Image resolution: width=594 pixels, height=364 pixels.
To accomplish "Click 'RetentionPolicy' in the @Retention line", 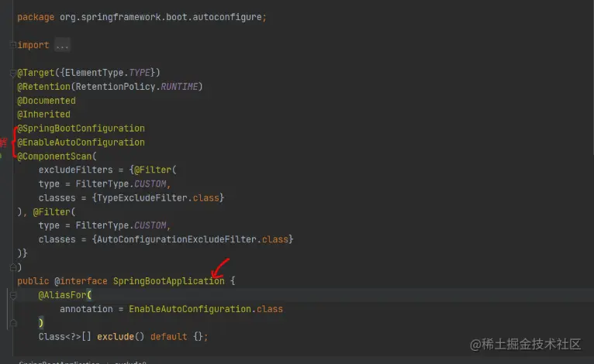I will coord(116,87).
